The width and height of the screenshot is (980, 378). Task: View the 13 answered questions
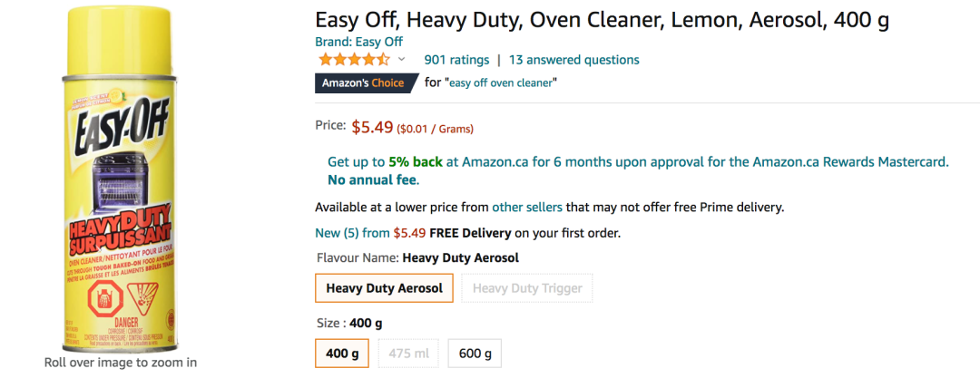(573, 60)
